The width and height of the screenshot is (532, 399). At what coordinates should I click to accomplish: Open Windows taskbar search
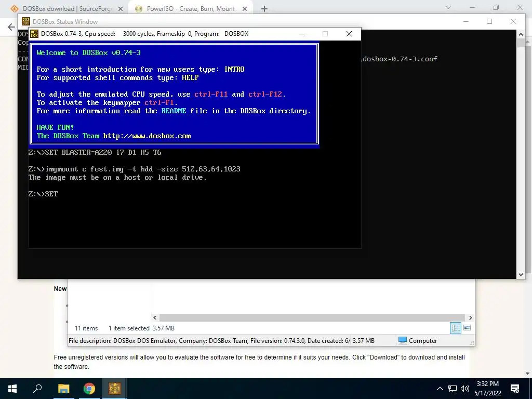[x=37, y=389]
